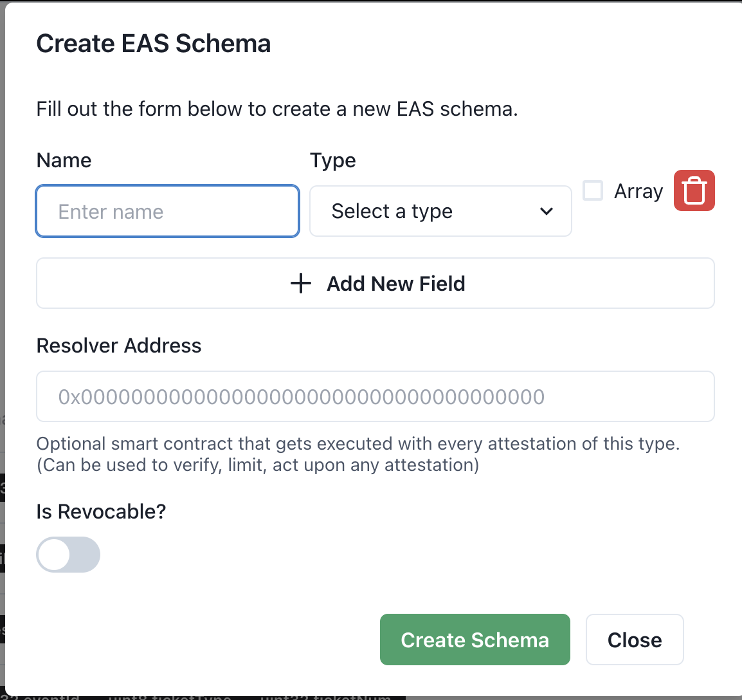
Task: Expand the chevron on the type selector
Action: point(547,211)
